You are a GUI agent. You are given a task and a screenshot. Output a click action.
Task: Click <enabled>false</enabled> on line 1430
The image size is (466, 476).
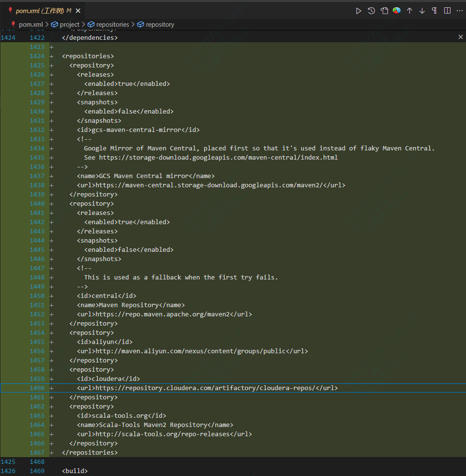[x=129, y=112]
